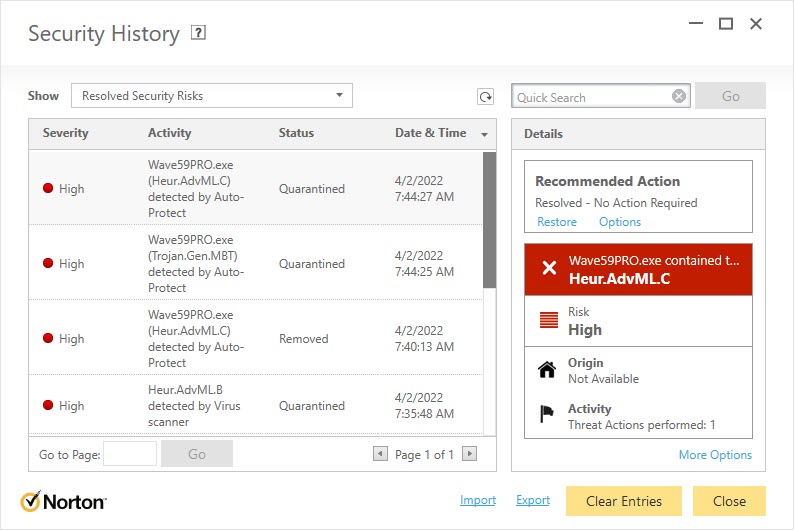Click red severity dot for 7:44:25 AM entry
This screenshot has height=530, width=794.
(x=48, y=263)
